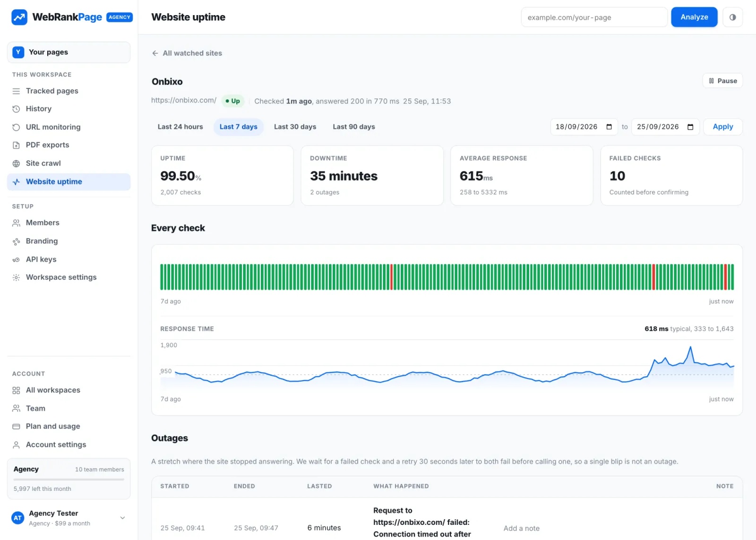Click the URL monitoring refresh icon
The image size is (756, 540).
(16, 127)
